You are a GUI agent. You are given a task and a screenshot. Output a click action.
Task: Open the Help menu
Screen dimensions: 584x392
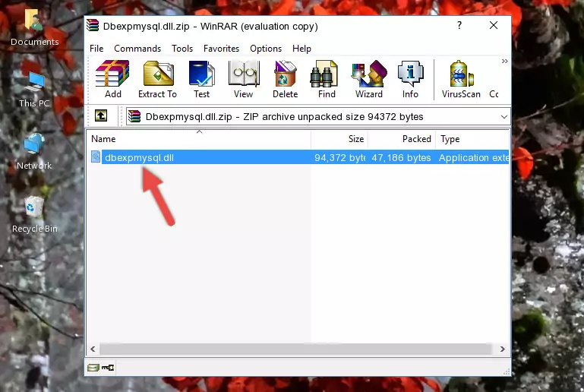(301, 49)
